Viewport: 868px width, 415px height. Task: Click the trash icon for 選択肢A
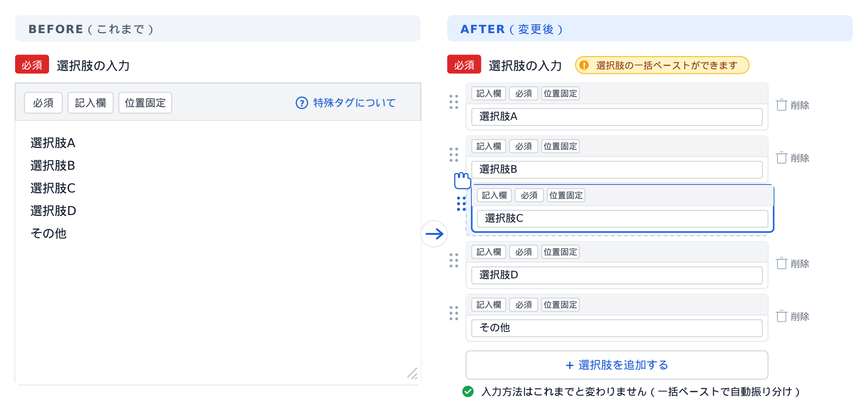click(x=781, y=105)
